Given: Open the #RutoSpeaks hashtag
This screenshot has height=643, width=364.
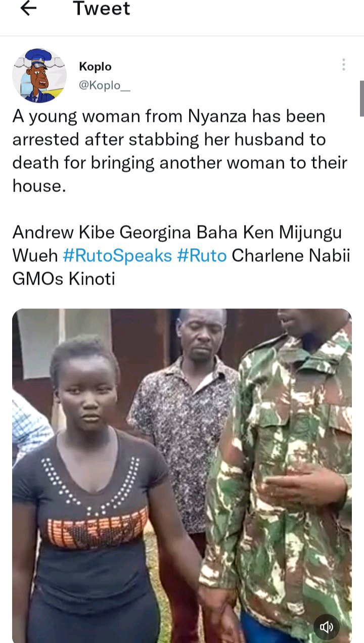Looking at the screenshot, I should tap(118, 256).
